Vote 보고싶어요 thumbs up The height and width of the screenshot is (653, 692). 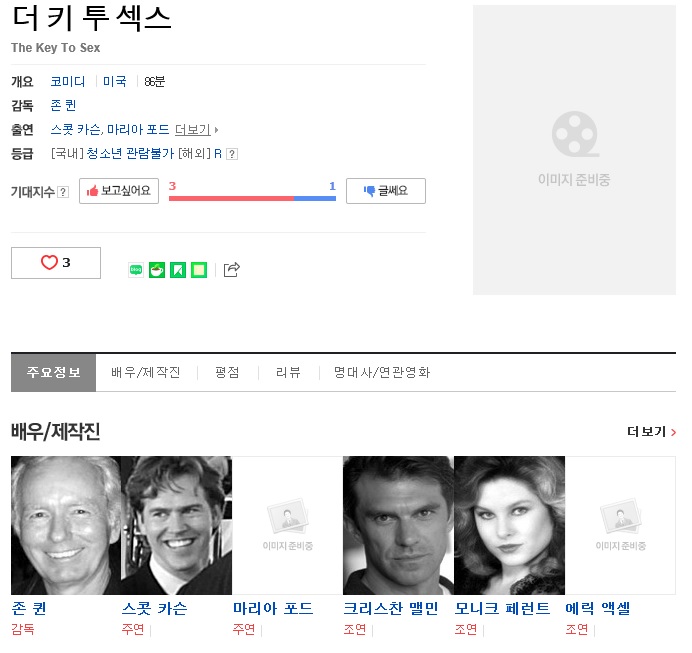(119, 191)
